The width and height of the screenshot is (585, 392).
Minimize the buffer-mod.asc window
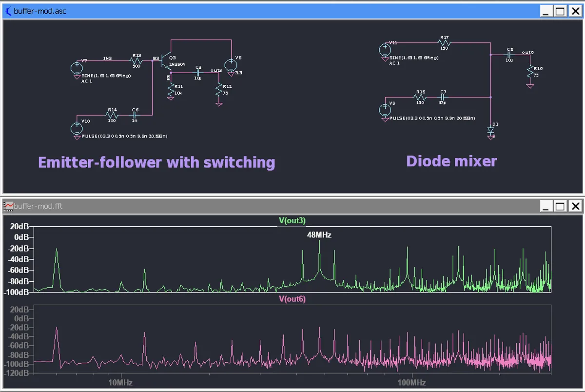coord(546,11)
